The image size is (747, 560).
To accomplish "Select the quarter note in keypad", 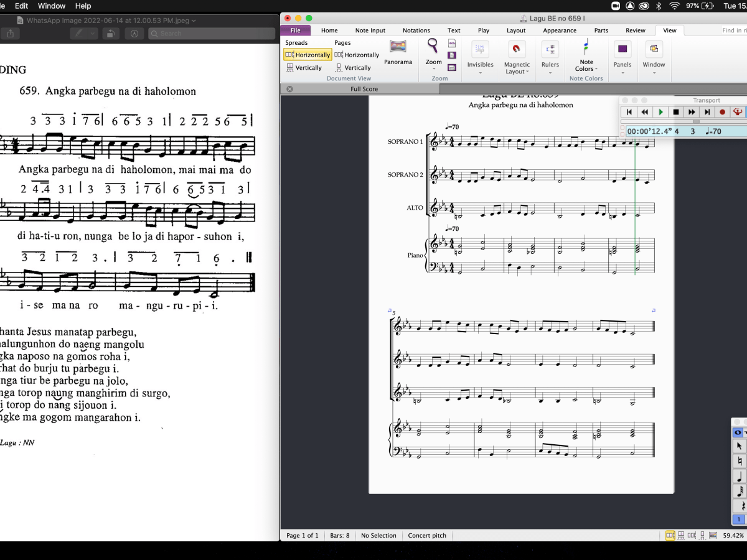I will pyautogui.click(x=739, y=476).
